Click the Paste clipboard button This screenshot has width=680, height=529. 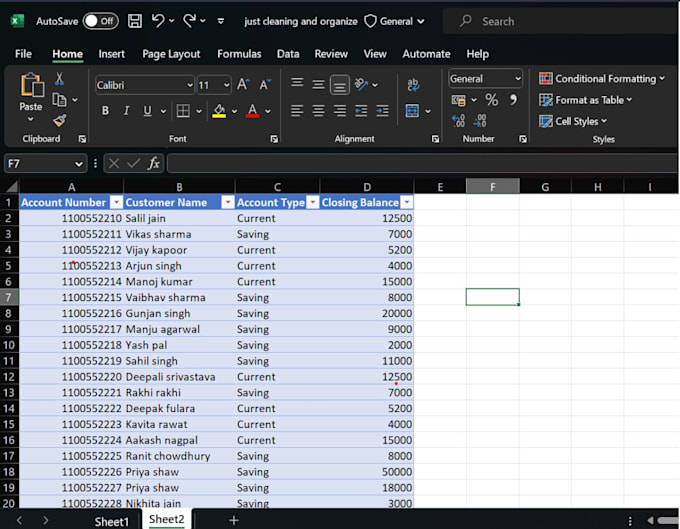tap(31, 85)
